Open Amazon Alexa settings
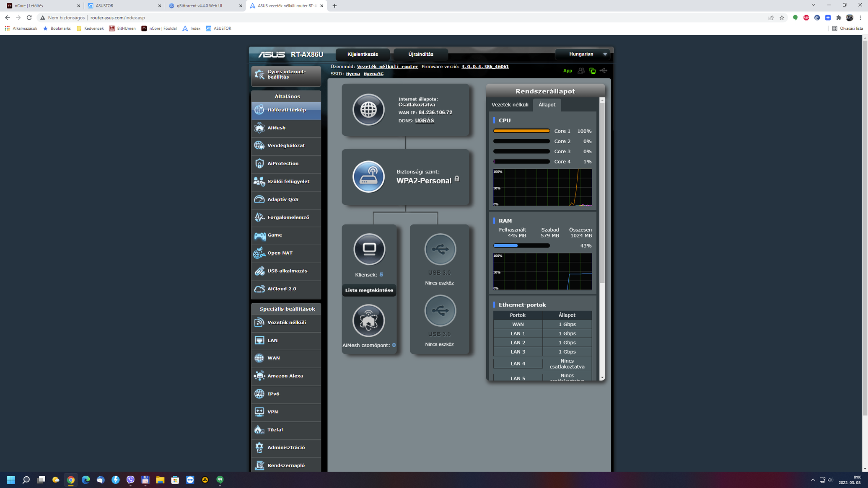The image size is (868, 488). point(286,376)
